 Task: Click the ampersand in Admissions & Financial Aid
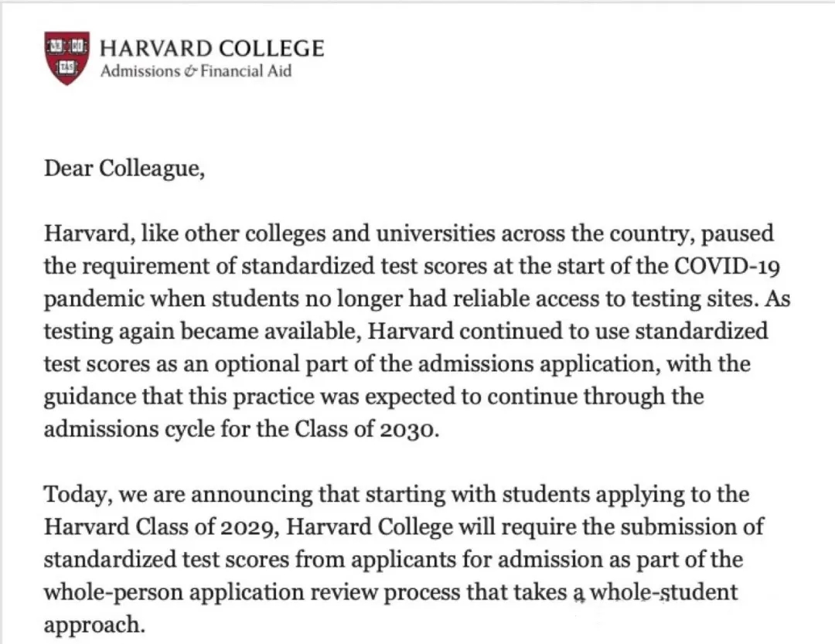[190, 71]
